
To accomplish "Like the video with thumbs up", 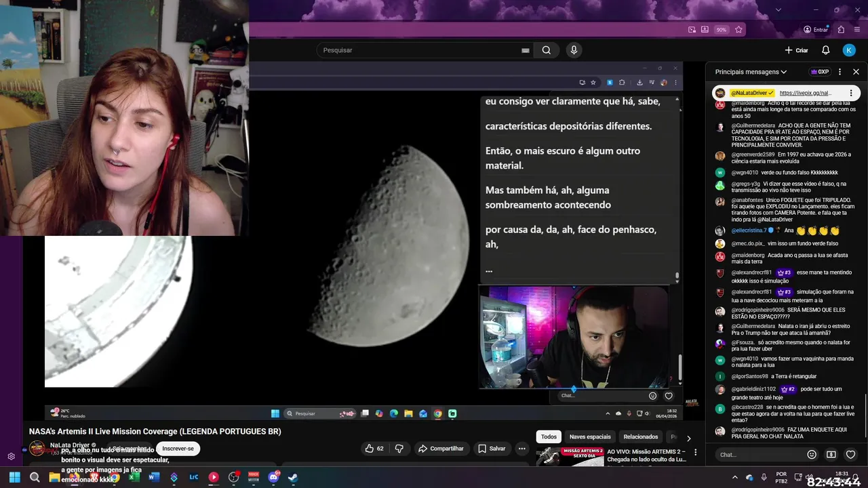I will pos(374,449).
